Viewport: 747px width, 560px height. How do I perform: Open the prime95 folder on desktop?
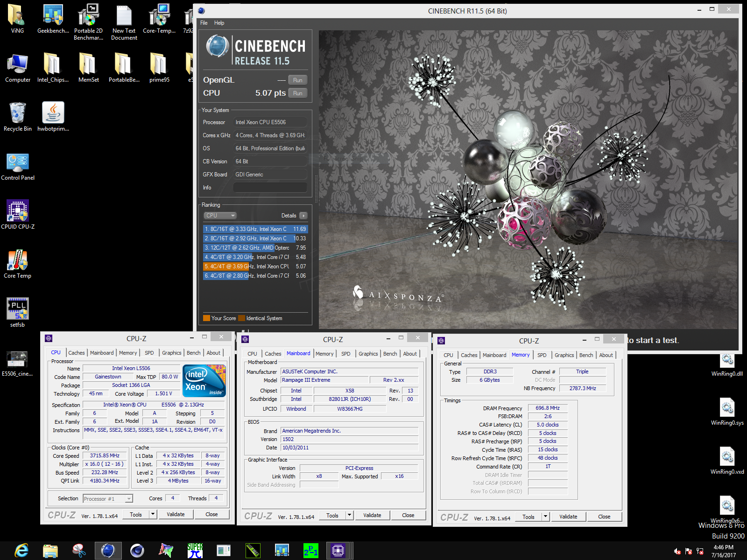pos(159,68)
